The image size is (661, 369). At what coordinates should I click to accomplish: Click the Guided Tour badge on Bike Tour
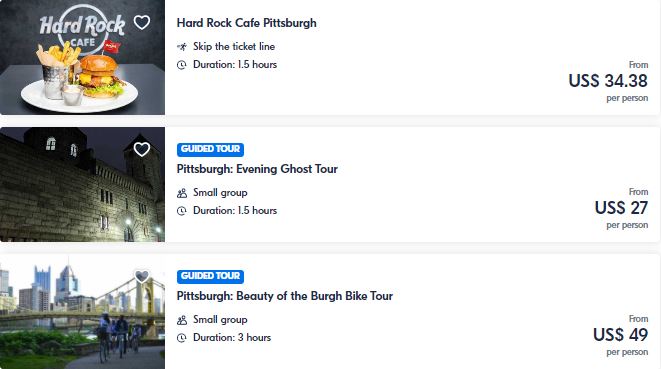tap(210, 276)
